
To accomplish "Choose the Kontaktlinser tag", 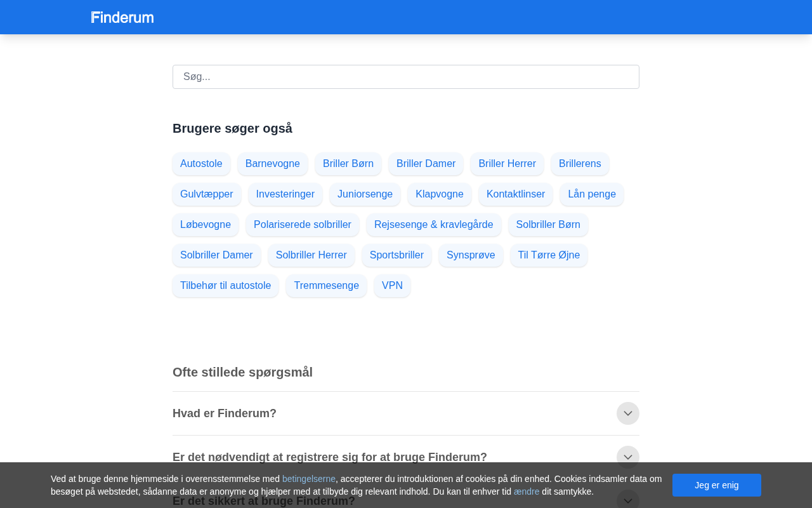I will [516, 194].
